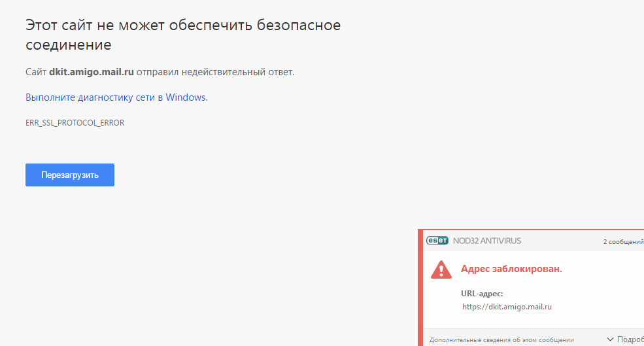Click the red warning triangle icon
The image size is (644, 346).
441,269
